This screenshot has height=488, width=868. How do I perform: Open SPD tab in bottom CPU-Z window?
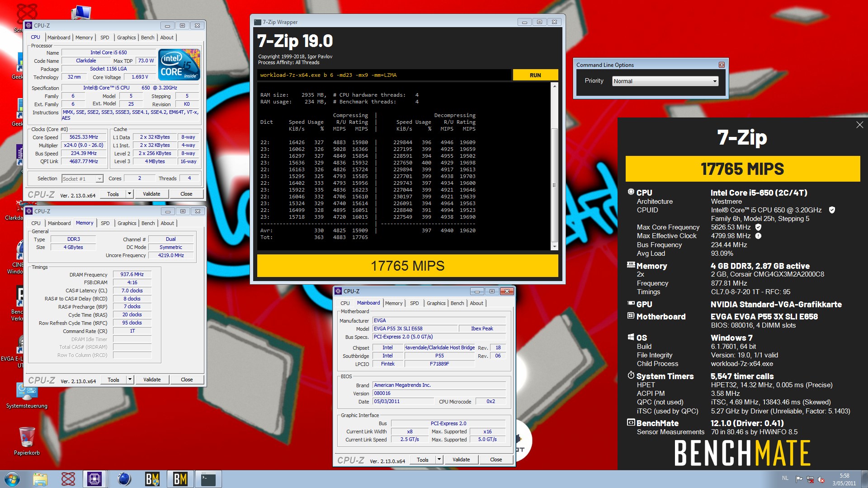(x=414, y=303)
